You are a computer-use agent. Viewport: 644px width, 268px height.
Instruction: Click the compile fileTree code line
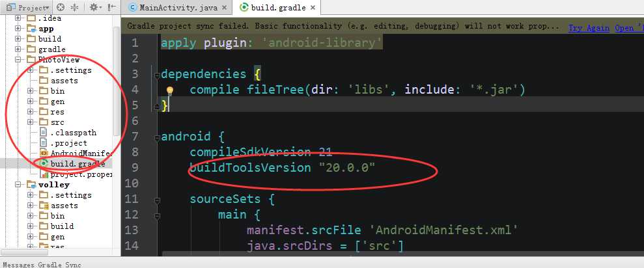[357, 90]
